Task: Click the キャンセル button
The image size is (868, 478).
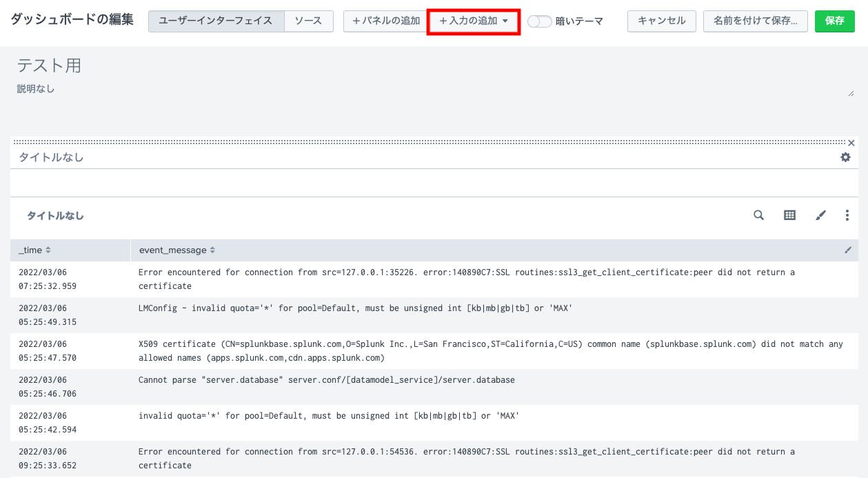Action: point(662,21)
